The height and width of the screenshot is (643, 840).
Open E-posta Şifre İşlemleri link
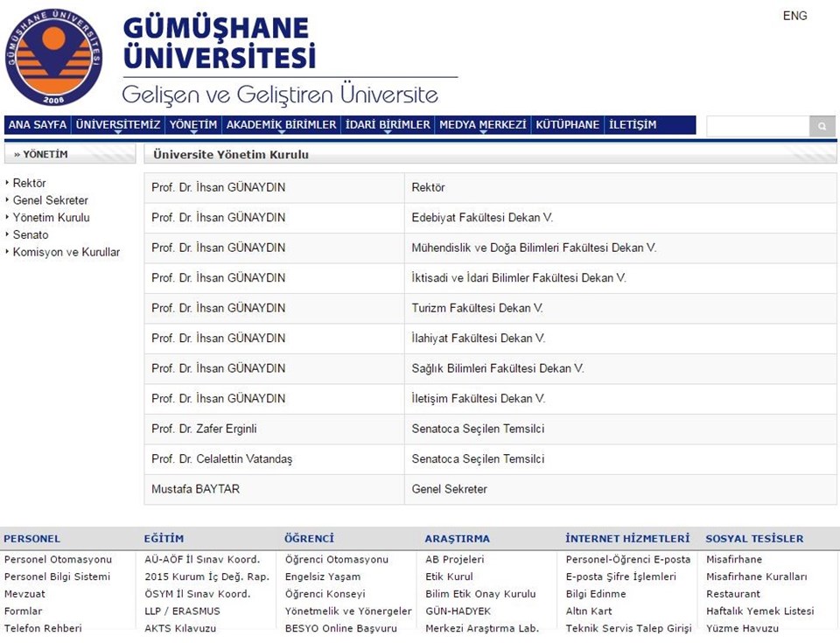[621, 577]
